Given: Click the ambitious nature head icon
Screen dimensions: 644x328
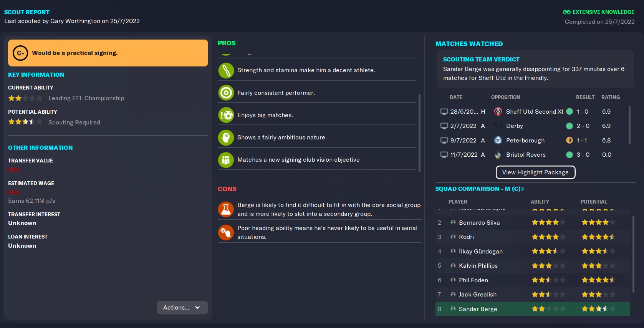Looking at the screenshot, I should (x=226, y=137).
